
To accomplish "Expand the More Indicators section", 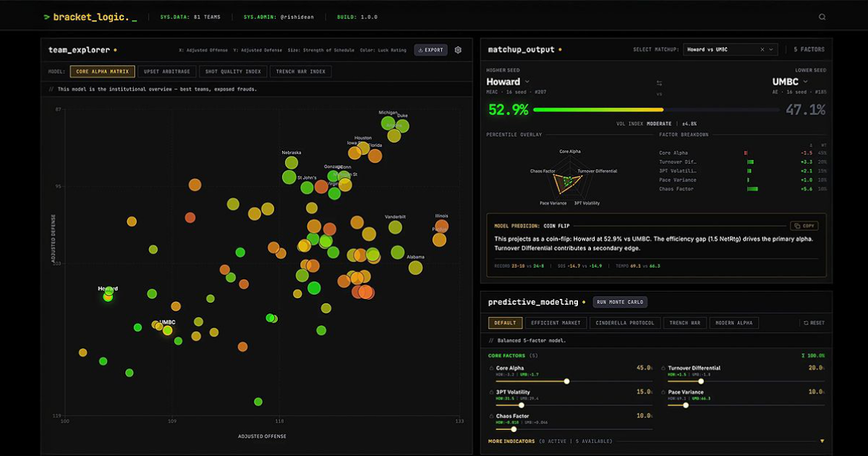I will pyautogui.click(x=822, y=439).
